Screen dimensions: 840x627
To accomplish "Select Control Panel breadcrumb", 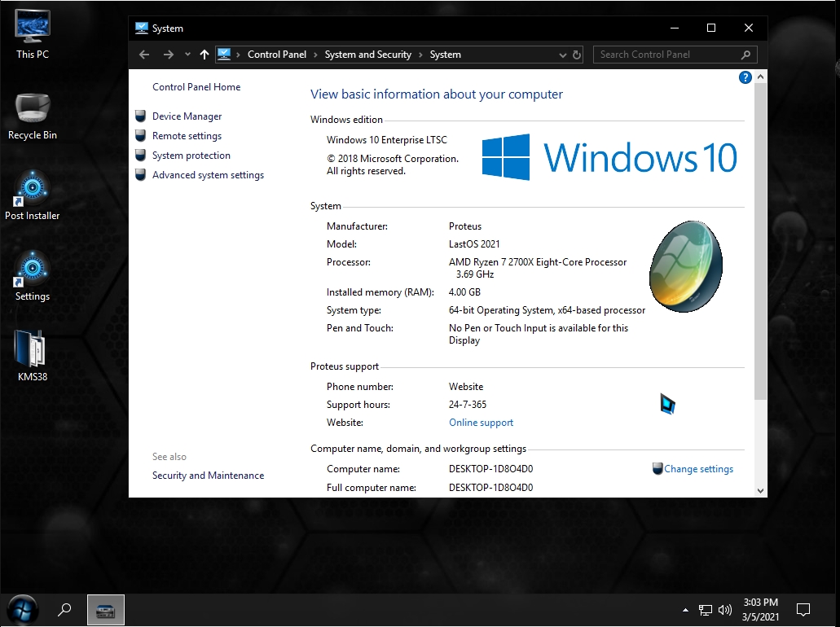I will coord(276,55).
